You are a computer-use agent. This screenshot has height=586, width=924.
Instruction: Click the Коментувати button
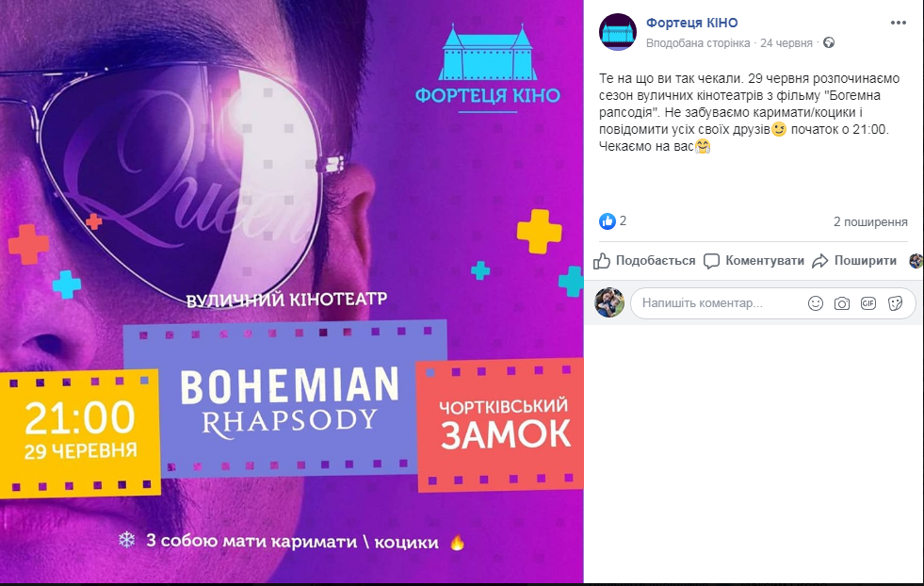pyautogui.click(x=754, y=261)
